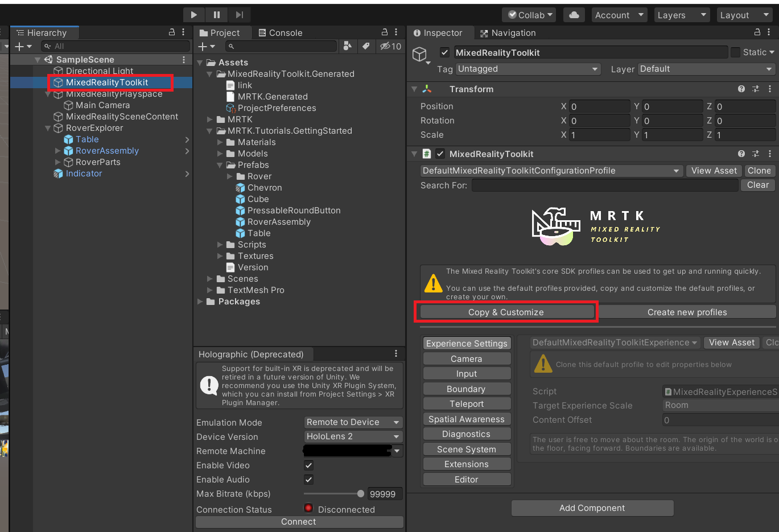Expand the MRTK folder
Screen dimensions: 779x532
point(210,119)
